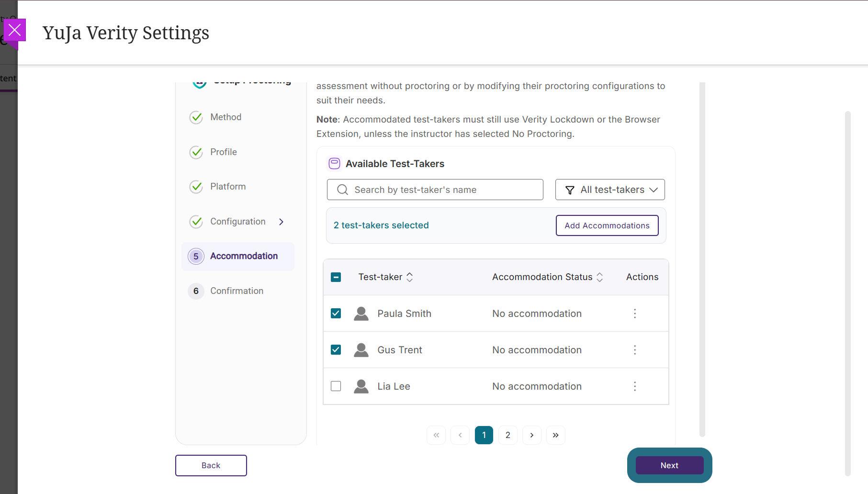Open actions menu for Paula Smith
Viewport: 868px width, 494px height.
click(x=635, y=314)
